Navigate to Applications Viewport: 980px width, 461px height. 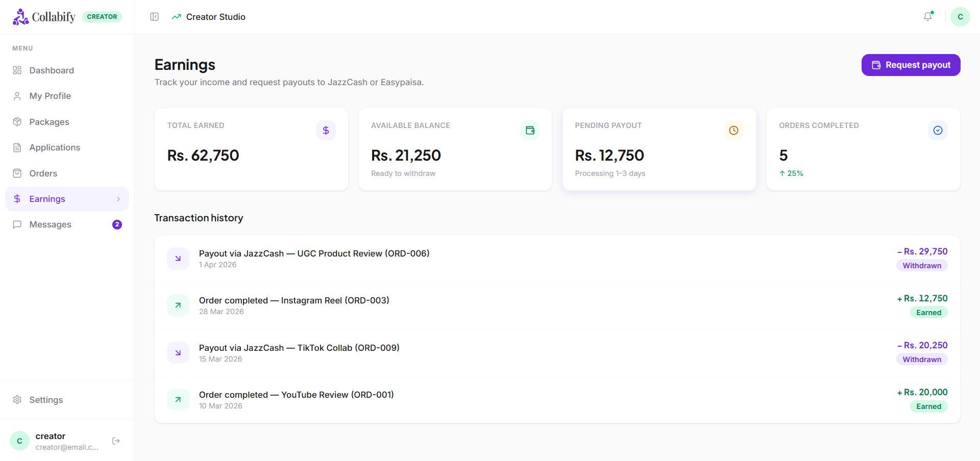[x=67, y=147]
